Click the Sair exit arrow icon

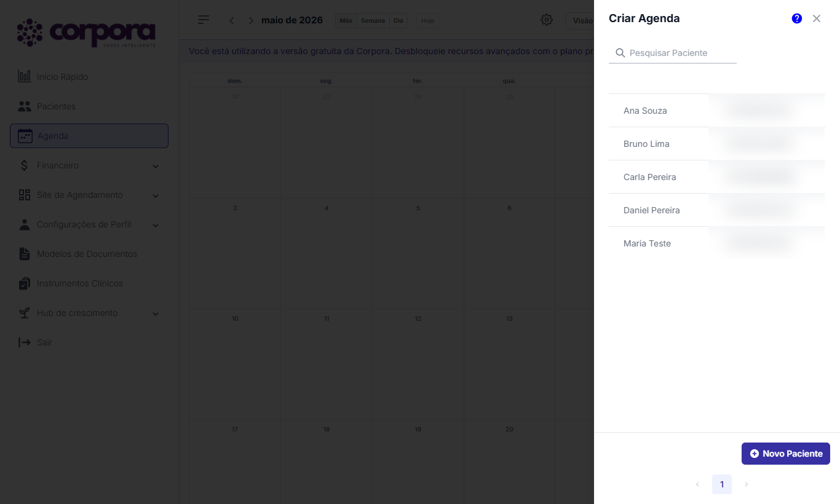25,342
